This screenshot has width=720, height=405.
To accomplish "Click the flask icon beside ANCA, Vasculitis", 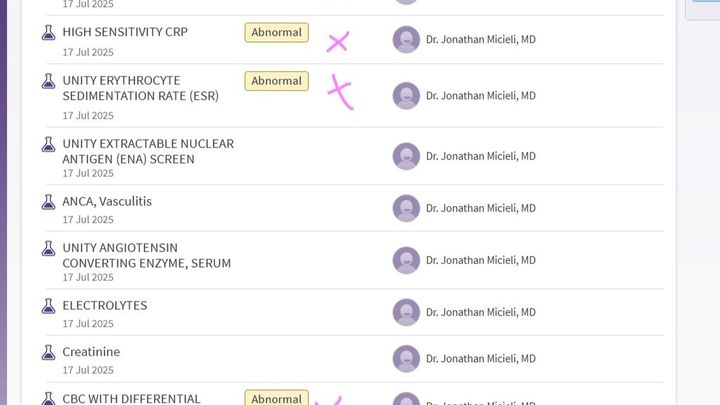I will coord(48,202).
